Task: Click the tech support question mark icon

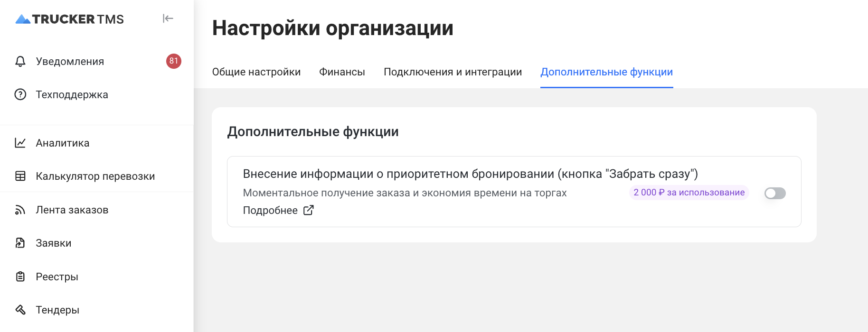Action: click(20, 94)
